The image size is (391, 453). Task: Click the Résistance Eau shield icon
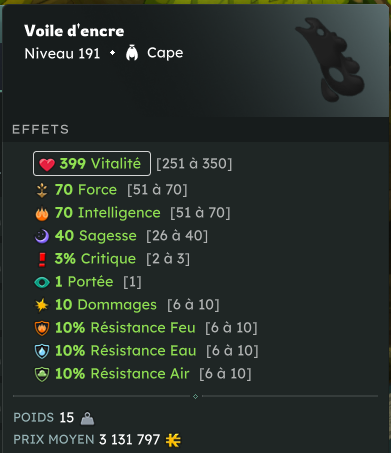pyautogui.click(x=42, y=351)
